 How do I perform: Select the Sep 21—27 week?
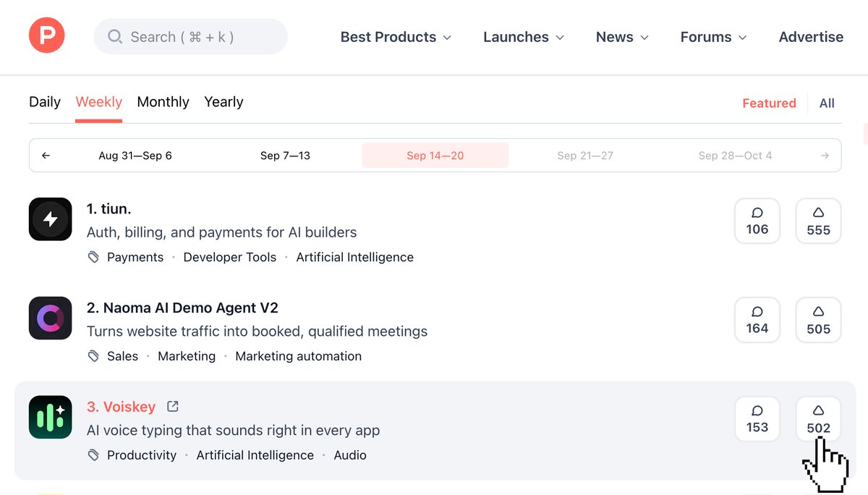585,156
